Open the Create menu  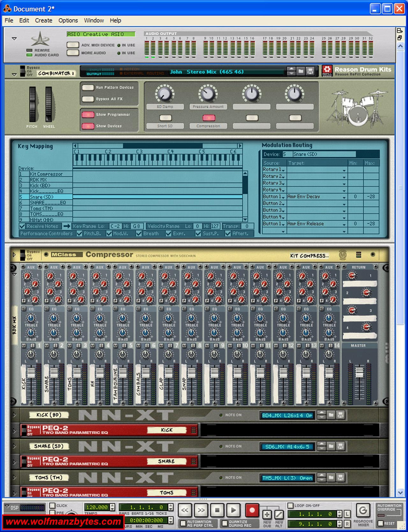(x=44, y=20)
